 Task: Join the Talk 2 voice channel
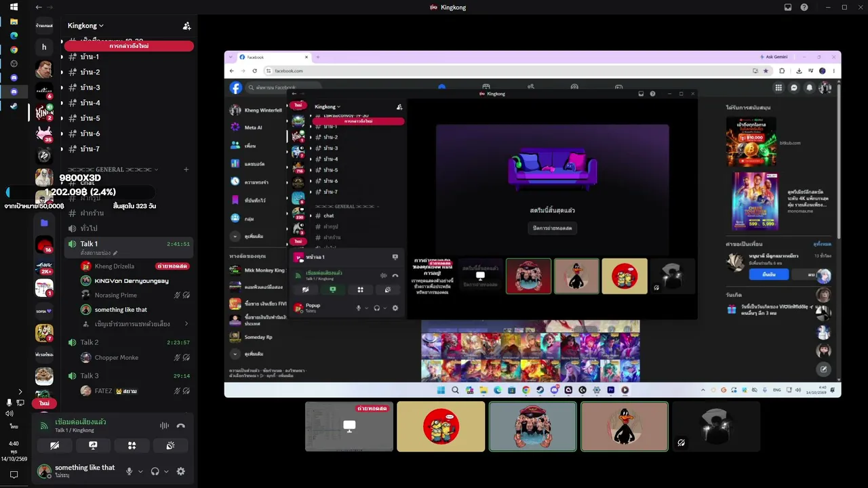[129, 342]
